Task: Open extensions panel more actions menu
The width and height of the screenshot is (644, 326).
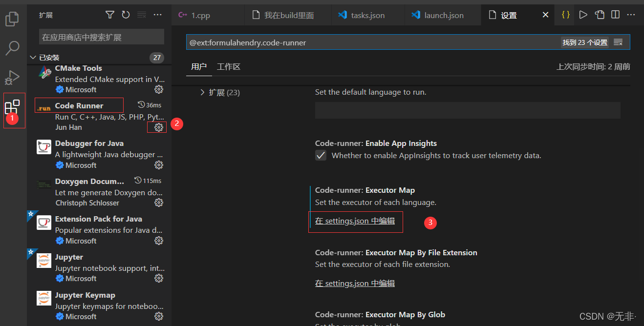Action: point(157,15)
